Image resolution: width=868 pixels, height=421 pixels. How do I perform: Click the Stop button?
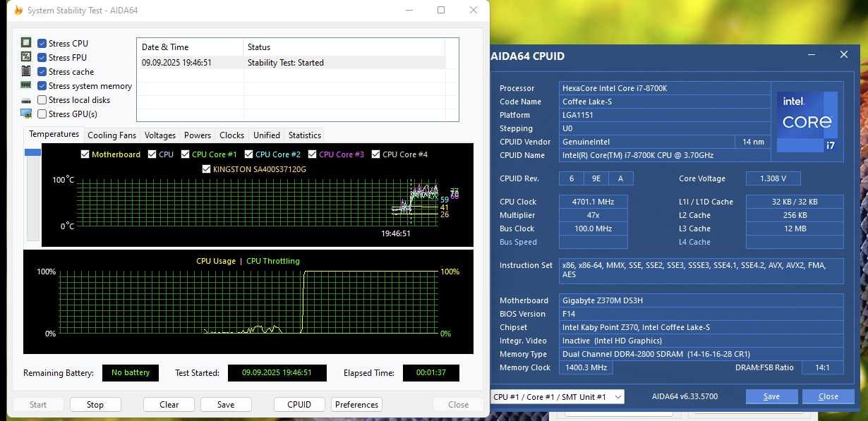(x=95, y=405)
